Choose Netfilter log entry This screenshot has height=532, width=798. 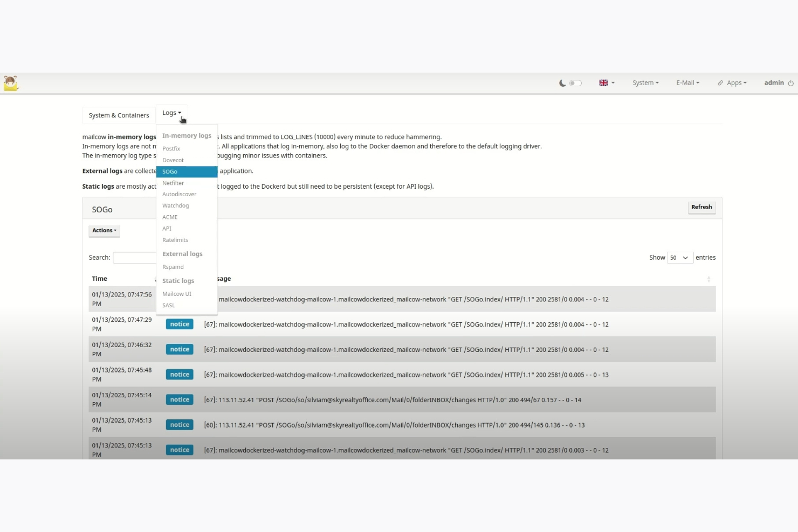pyautogui.click(x=173, y=183)
